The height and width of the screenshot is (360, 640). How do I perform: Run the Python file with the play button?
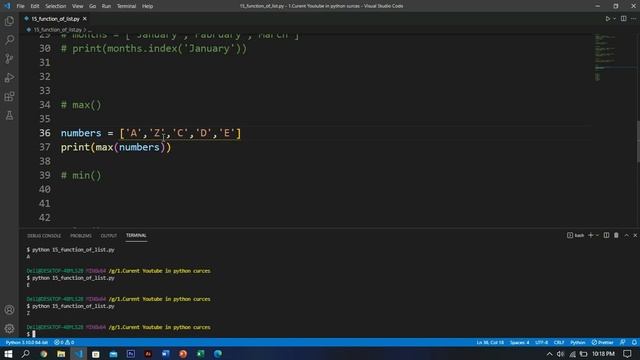(607, 19)
